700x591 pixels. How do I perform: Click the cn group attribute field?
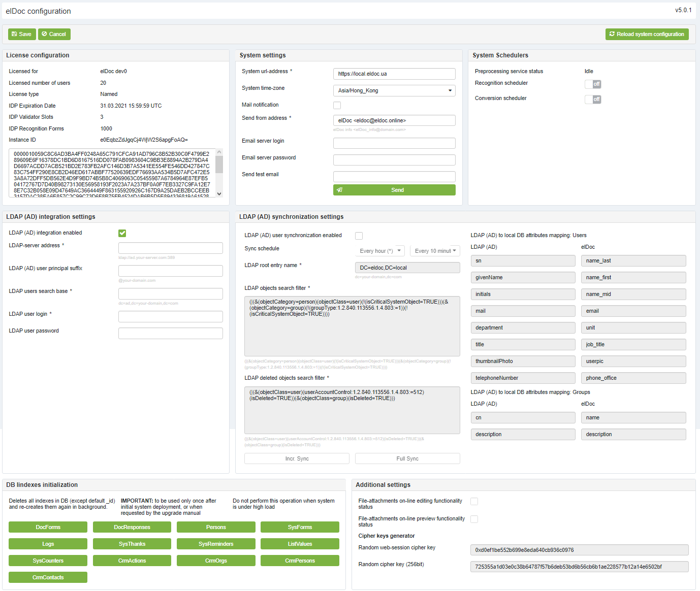pyautogui.click(x=523, y=417)
